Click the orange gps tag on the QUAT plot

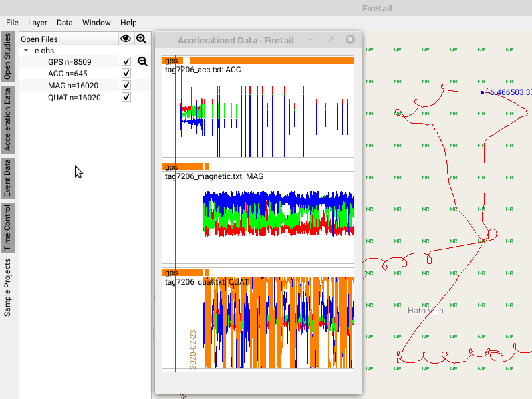pos(171,273)
